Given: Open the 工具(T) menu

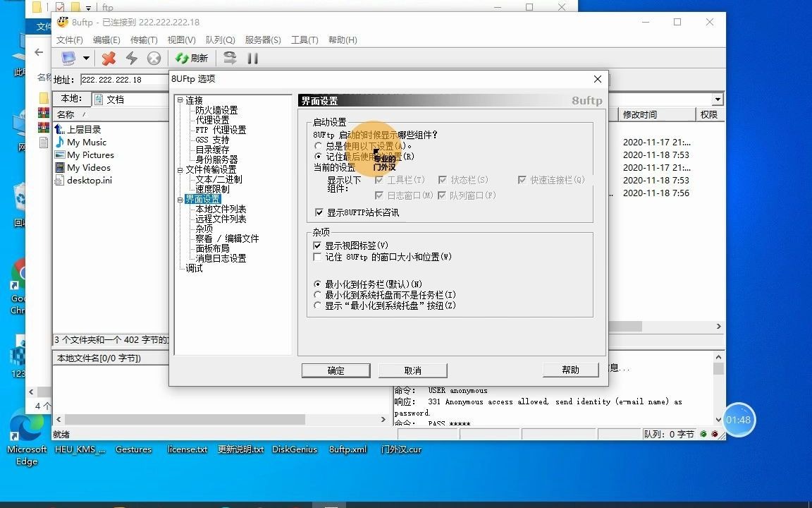Looking at the screenshot, I should tap(304, 40).
